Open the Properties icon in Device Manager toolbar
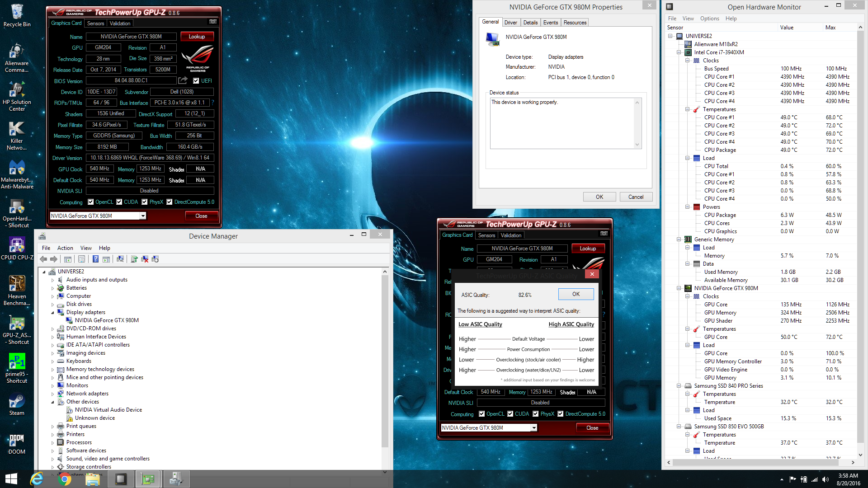The width and height of the screenshot is (868, 488). 81,259
